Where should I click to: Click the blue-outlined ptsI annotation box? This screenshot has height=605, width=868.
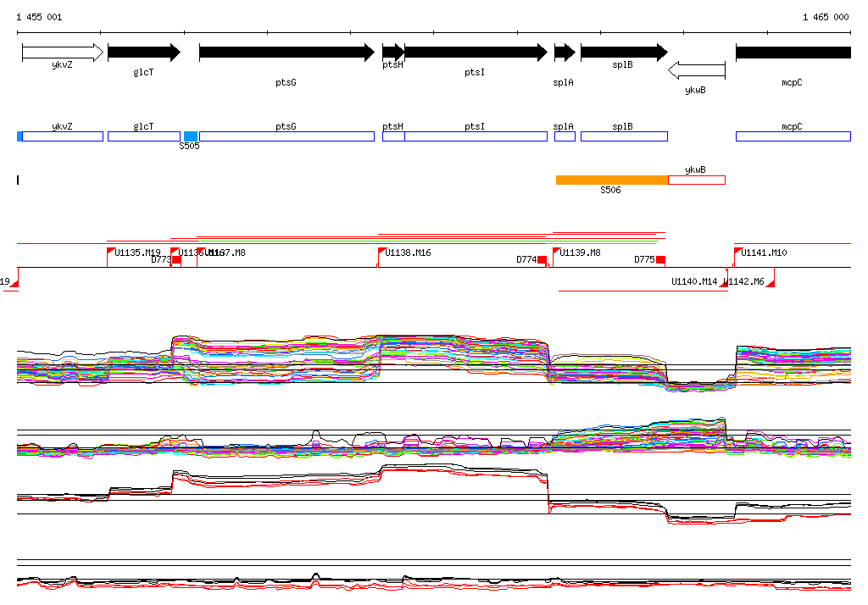click(x=476, y=136)
